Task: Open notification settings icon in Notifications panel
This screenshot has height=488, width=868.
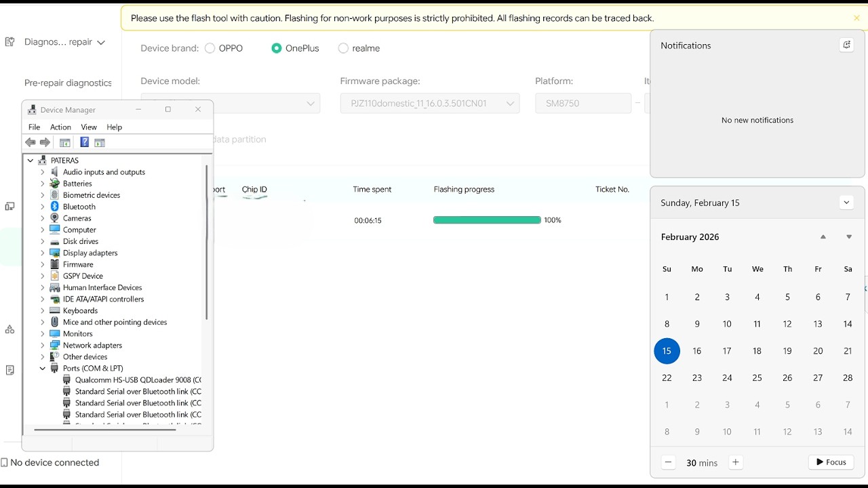Action: [846, 45]
